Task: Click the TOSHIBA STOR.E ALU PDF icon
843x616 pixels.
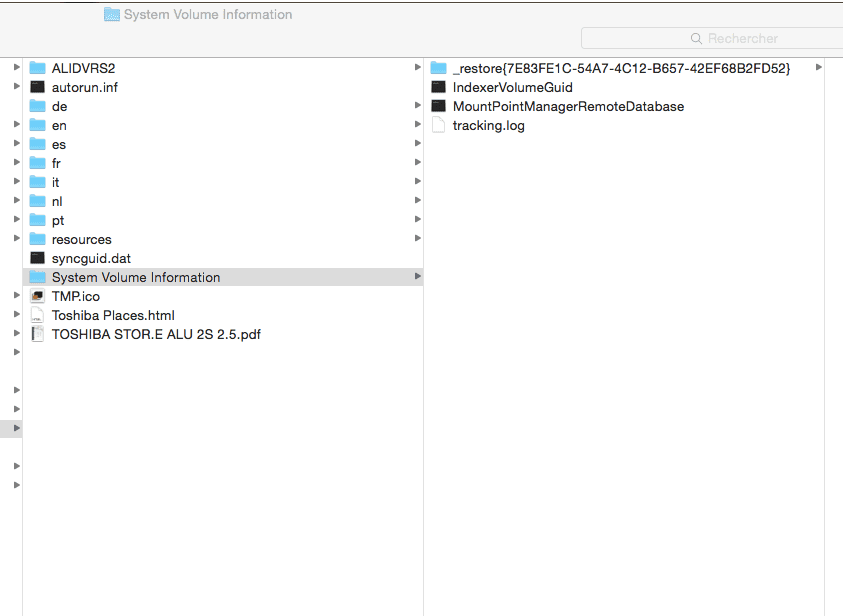Action: click(37, 334)
